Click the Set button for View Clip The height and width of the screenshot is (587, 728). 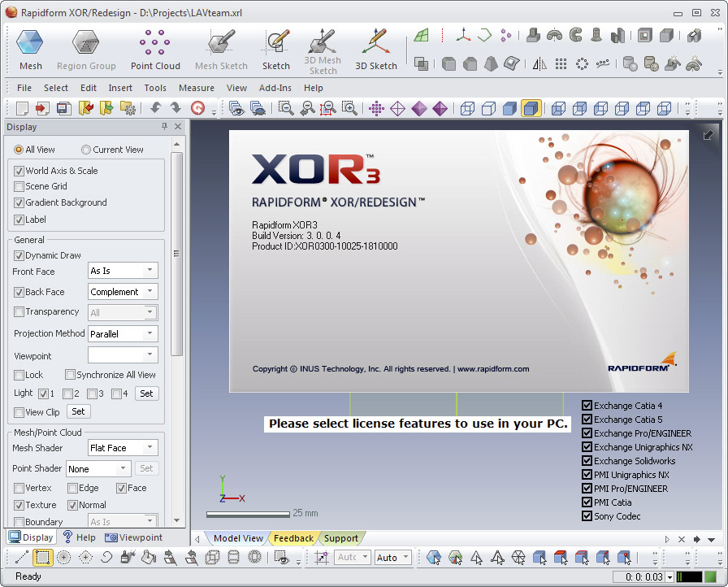tap(78, 411)
